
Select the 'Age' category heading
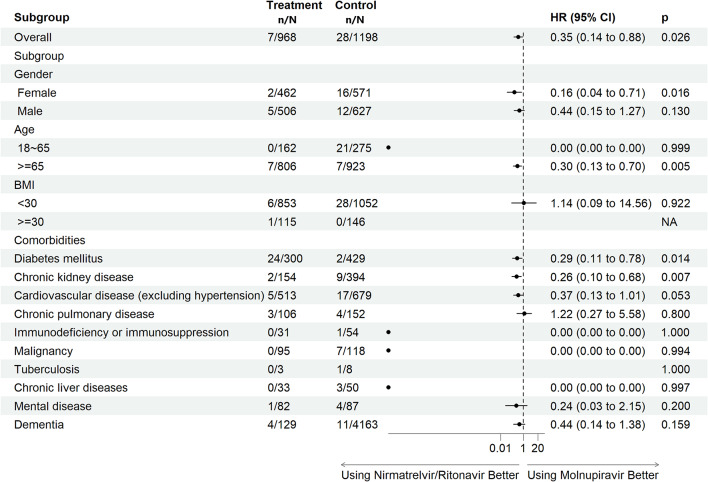tap(24, 130)
